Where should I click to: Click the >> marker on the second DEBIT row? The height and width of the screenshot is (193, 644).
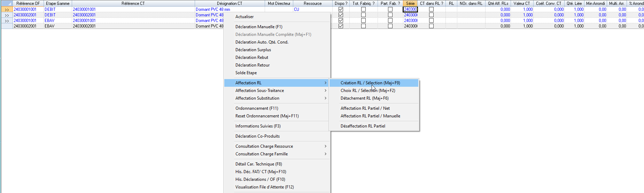click(7, 15)
